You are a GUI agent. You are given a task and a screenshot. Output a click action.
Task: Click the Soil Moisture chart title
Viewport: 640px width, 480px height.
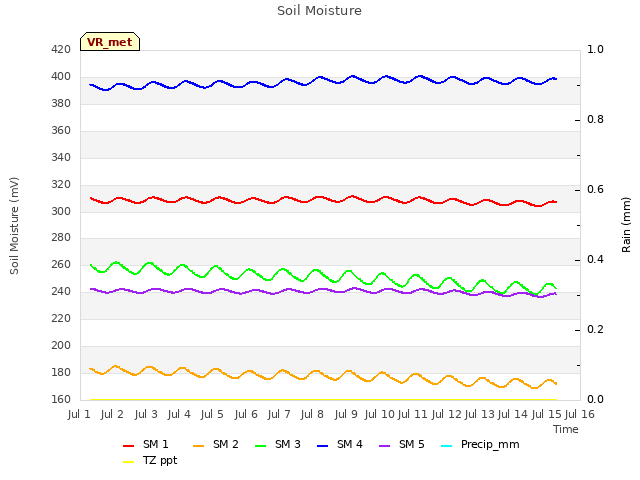pyautogui.click(x=319, y=11)
